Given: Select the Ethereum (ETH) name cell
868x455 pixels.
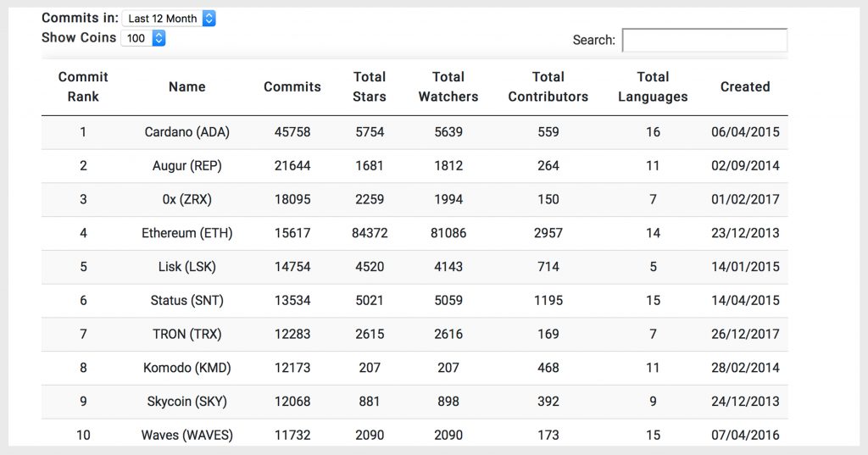Looking at the screenshot, I should (x=187, y=233).
